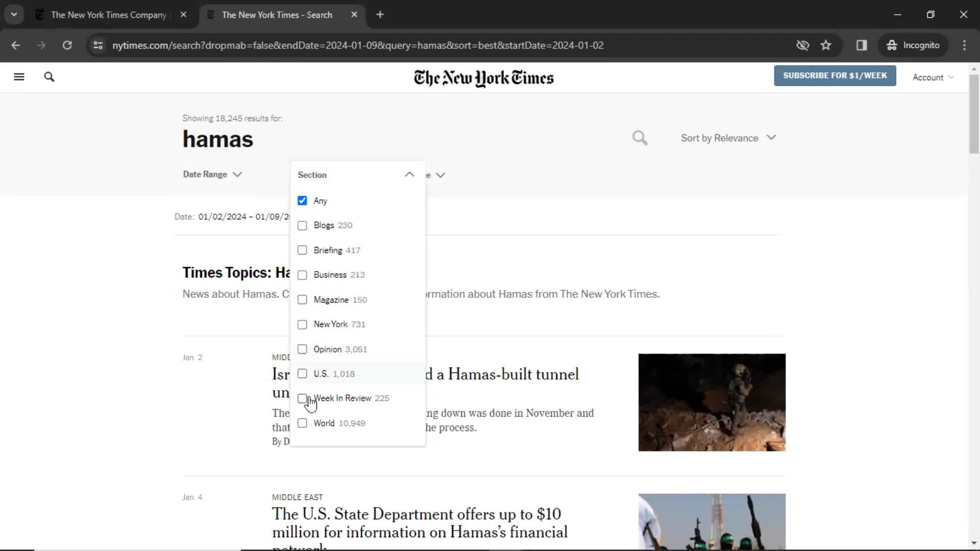Click The New York Times logo
The height and width of the screenshot is (551, 980).
[483, 78]
